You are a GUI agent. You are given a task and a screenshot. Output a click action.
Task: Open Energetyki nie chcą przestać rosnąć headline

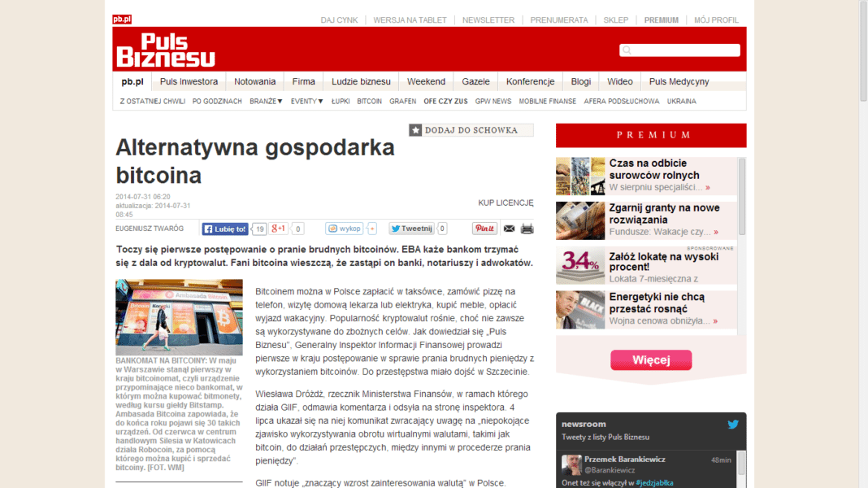point(657,303)
